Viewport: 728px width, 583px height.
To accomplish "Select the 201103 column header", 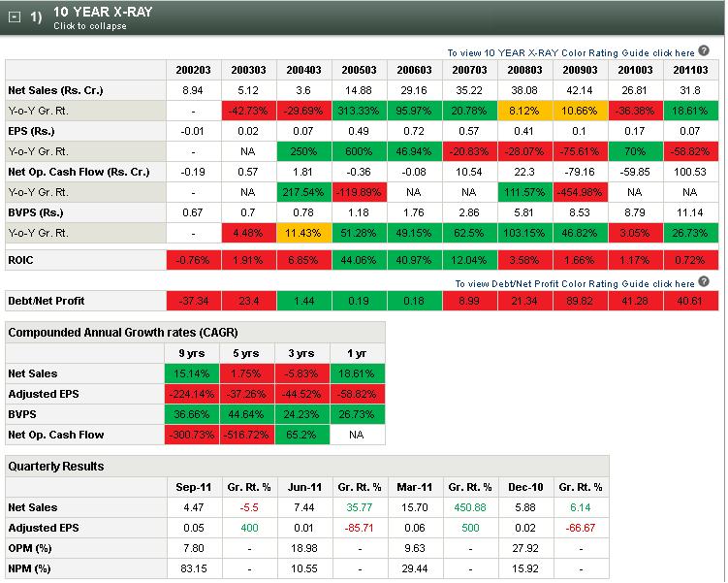I will tap(691, 70).
